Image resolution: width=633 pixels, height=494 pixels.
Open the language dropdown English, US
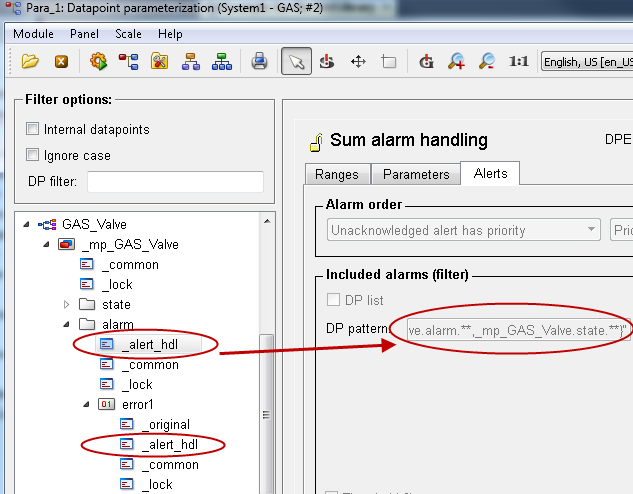point(587,62)
